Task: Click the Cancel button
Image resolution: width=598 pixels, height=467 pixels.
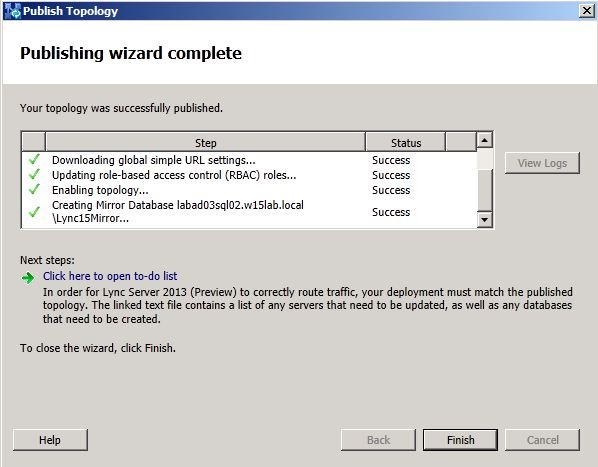Action: coord(542,440)
